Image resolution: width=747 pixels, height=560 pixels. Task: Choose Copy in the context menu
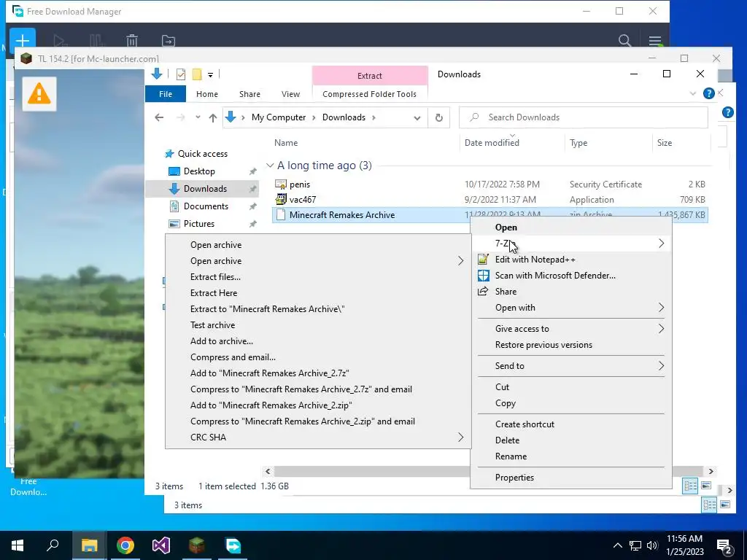pyautogui.click(x=505, y=402)
